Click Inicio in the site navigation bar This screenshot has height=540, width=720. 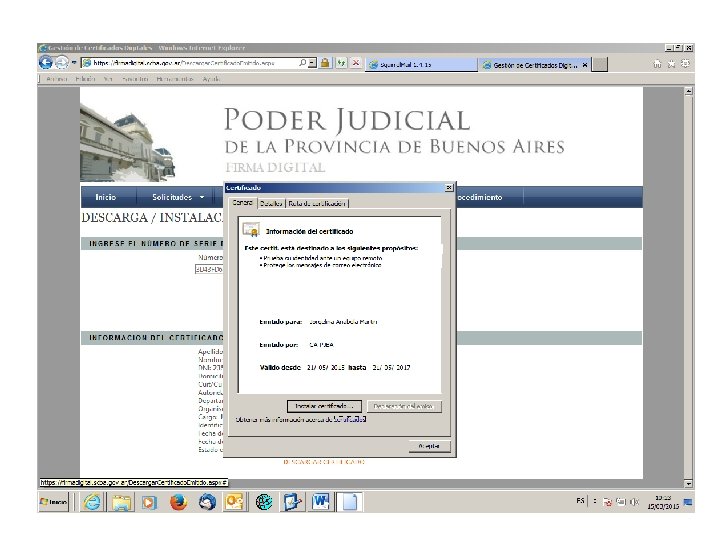106,197
